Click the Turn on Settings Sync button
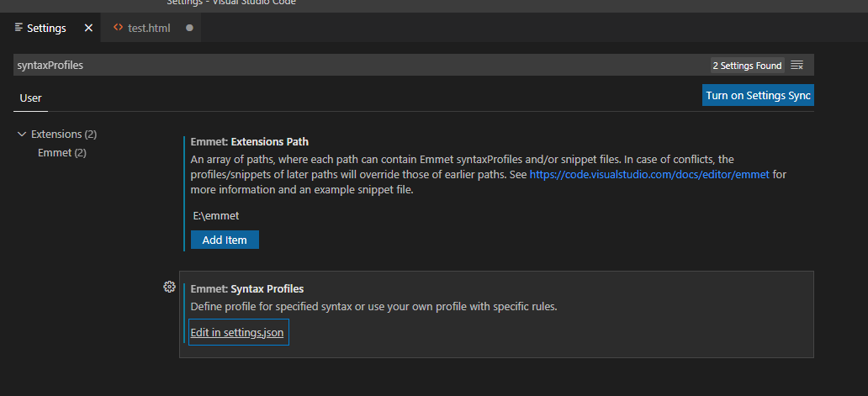The height and width of the screenshot is (396, 868). tap(758, 95)
